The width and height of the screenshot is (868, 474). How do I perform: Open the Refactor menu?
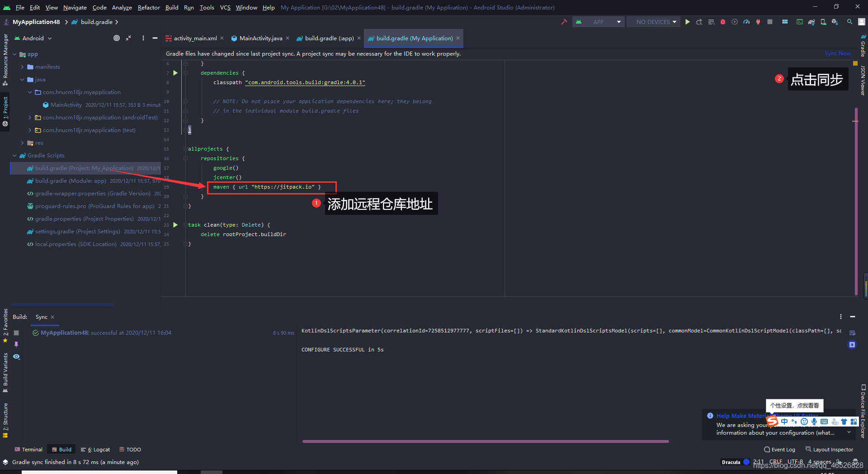[149, 7]
